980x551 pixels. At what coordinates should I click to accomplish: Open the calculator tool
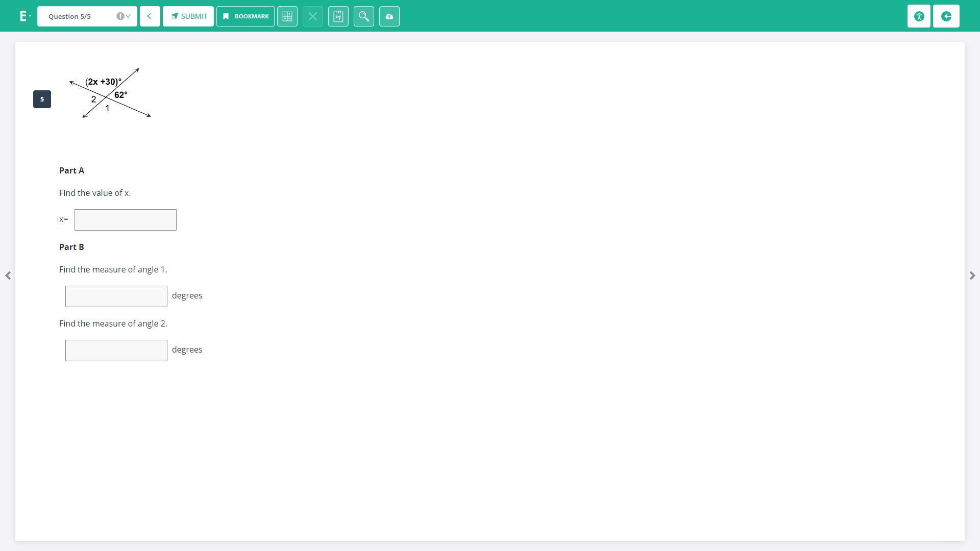coord(287,16)
